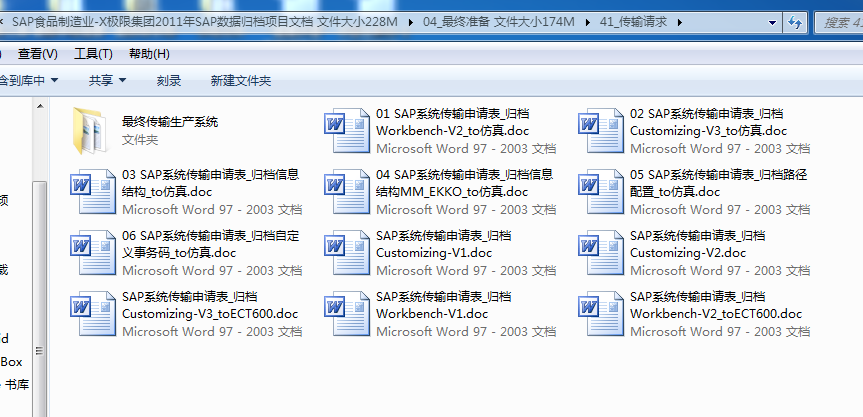
Task: Open the 包含到库中 dropdown
Action: tap(29, 81)
